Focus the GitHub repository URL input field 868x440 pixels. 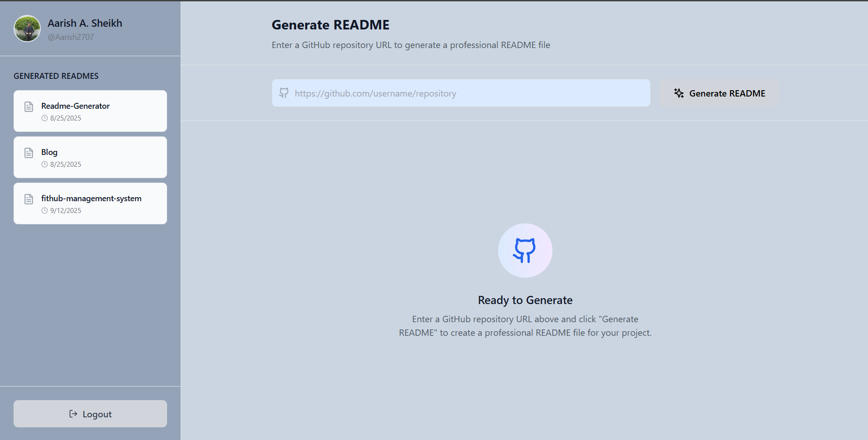466,93
